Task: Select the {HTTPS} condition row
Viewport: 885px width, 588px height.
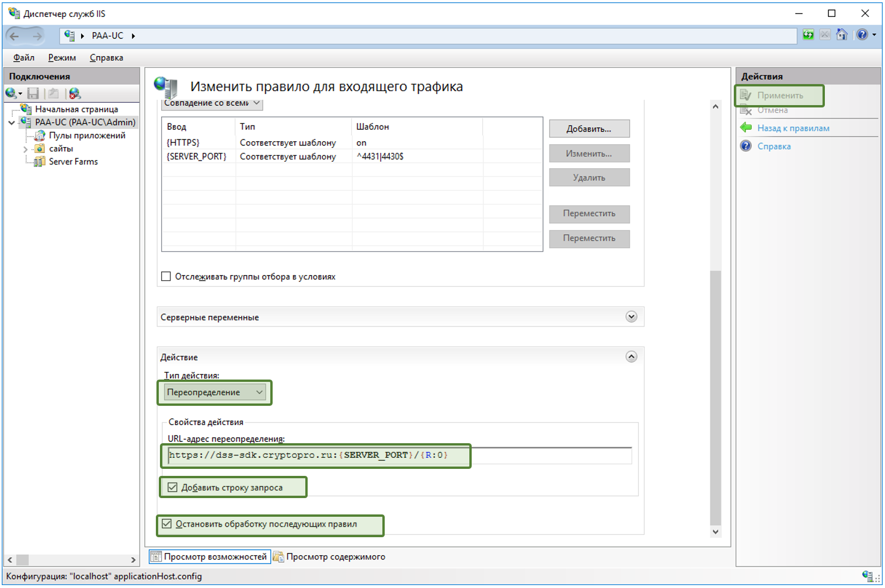Action: (352, 142)
